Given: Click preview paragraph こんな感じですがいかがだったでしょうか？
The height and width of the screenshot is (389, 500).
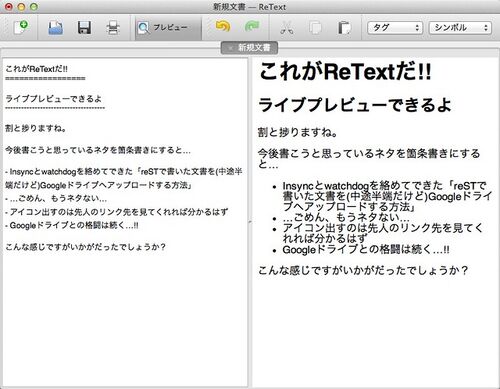Looking at the screenshot, I should pos(363,270).
